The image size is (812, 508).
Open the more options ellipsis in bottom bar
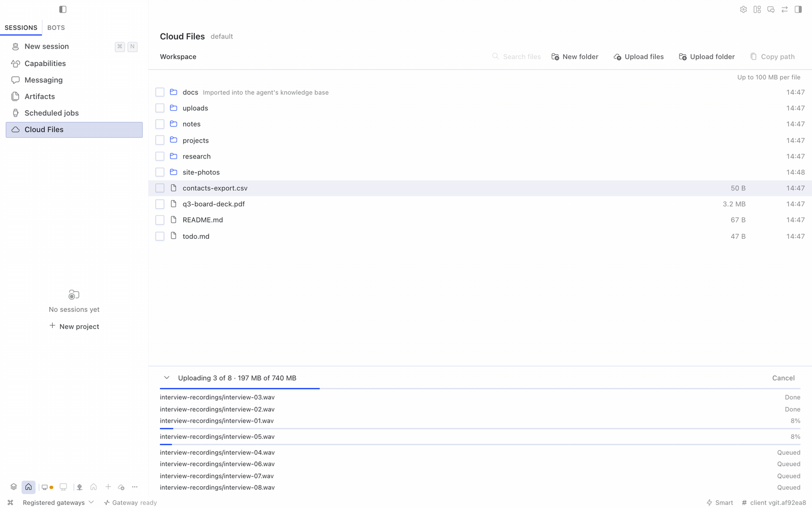point(135,487)
